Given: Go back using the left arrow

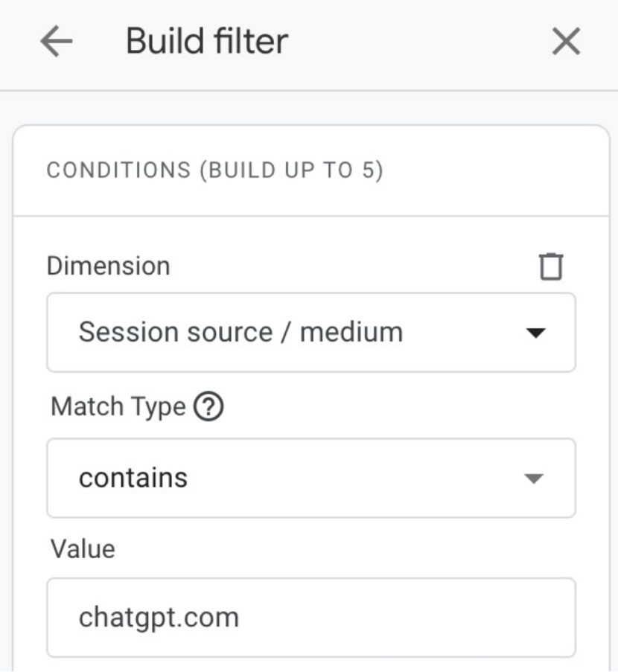Looking at the screenshot, I should [56, 42].
